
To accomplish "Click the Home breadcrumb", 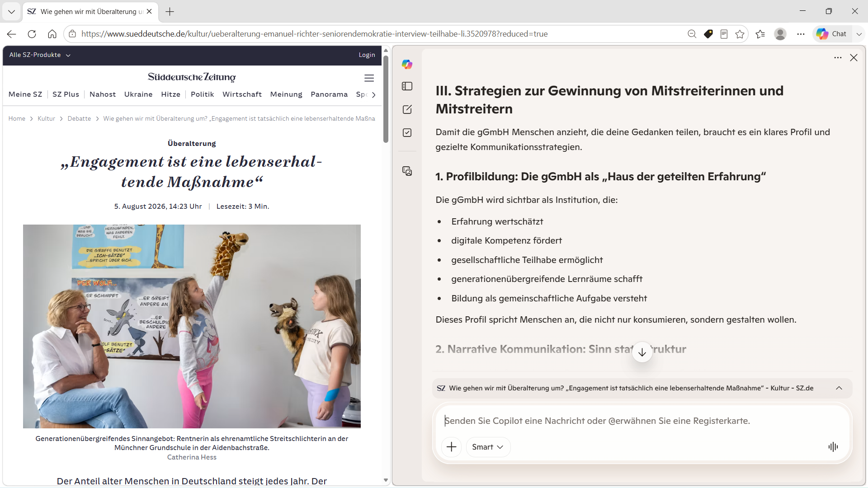I will (x=17, y=119).
